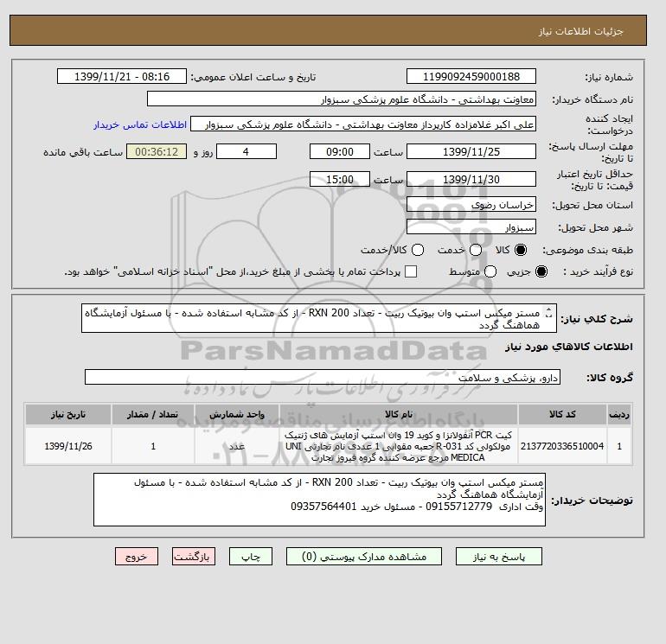Click the توضیحات خریدار notes textarea
Viewport: 666px width, 644px height.
tap(319, 500)
